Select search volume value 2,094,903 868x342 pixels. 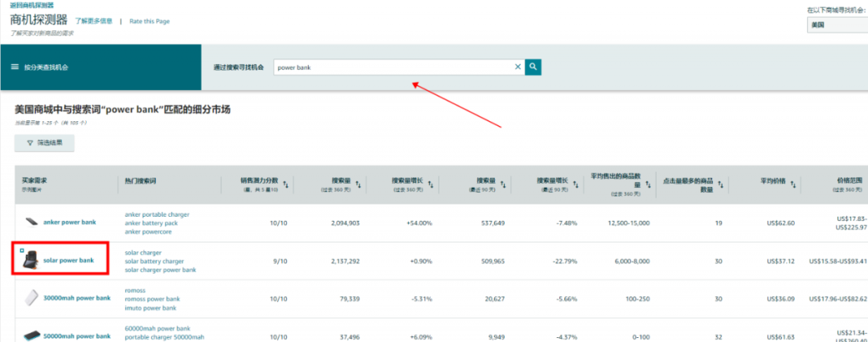pyautogui.click(x=344, y=223)
